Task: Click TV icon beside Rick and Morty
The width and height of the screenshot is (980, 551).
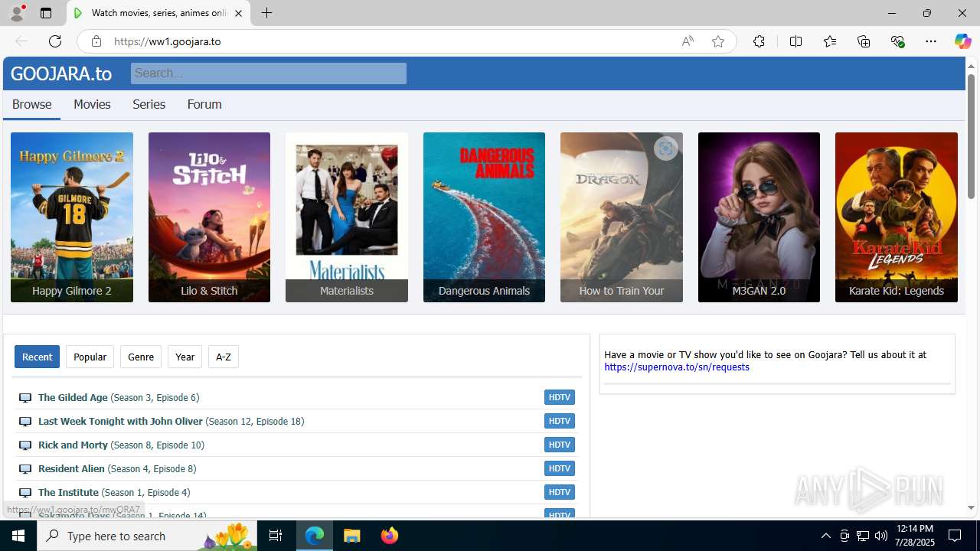Action: 25,445
